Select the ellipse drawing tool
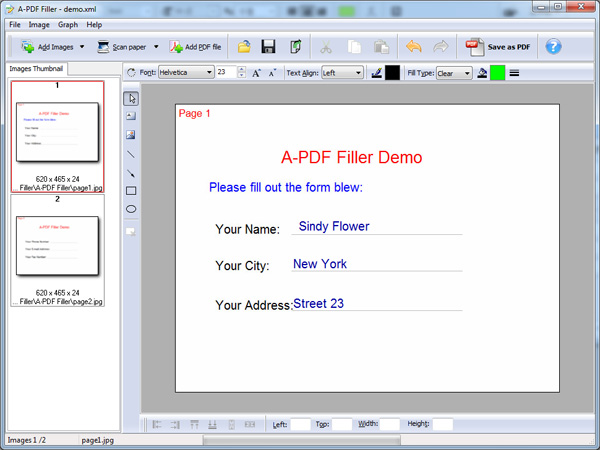 (x=131, y=209)
